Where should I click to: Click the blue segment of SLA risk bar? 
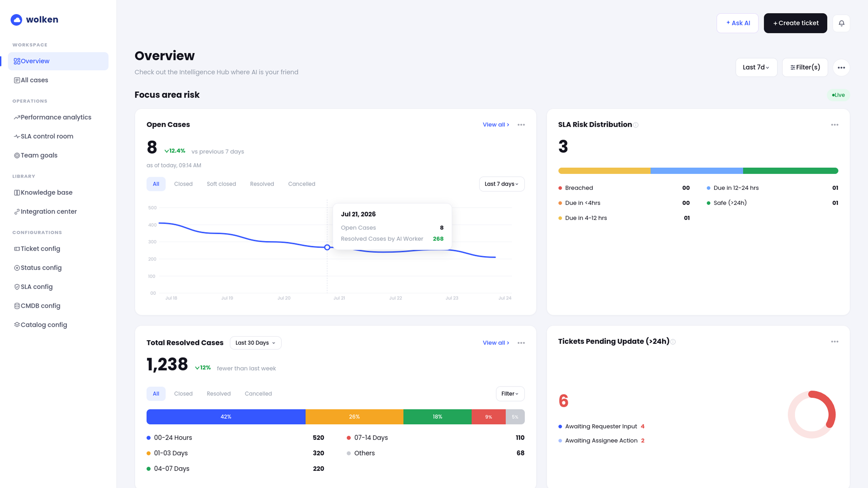[x=697, y=171]
